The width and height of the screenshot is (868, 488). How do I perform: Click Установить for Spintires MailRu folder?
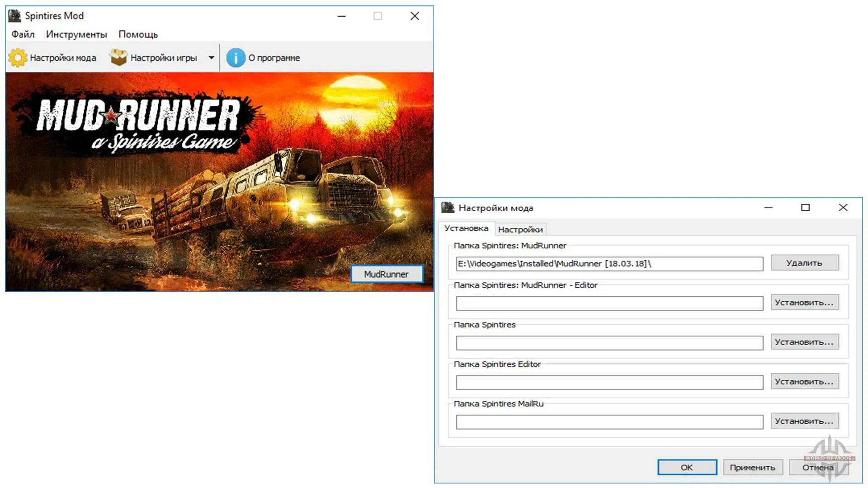pos(804,421)
